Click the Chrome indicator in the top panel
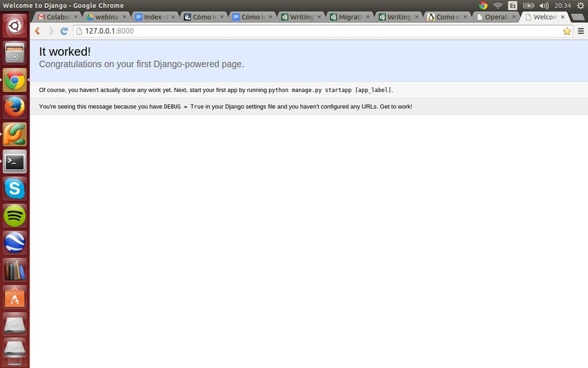Screen dimensions: 588x368 [483, 6]
